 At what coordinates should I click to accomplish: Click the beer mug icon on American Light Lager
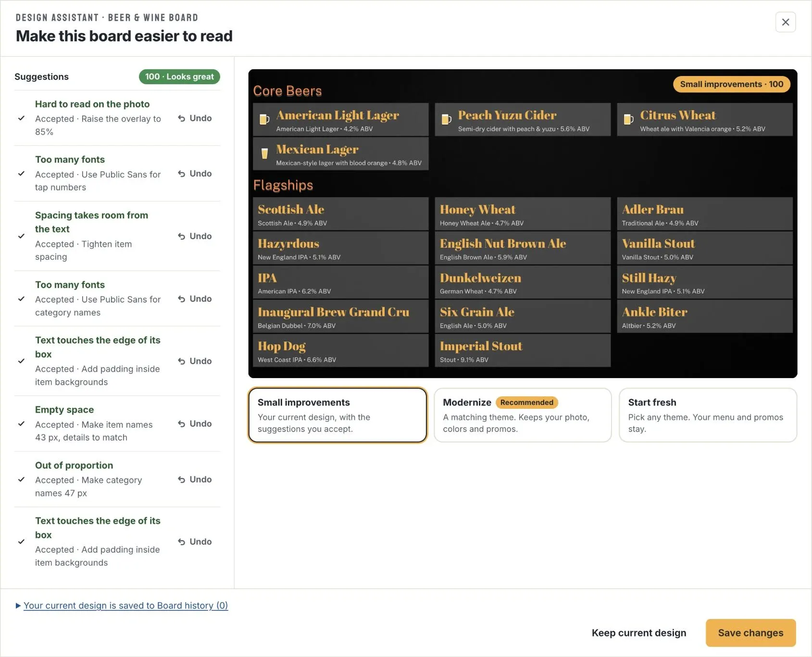click(264, 119)
